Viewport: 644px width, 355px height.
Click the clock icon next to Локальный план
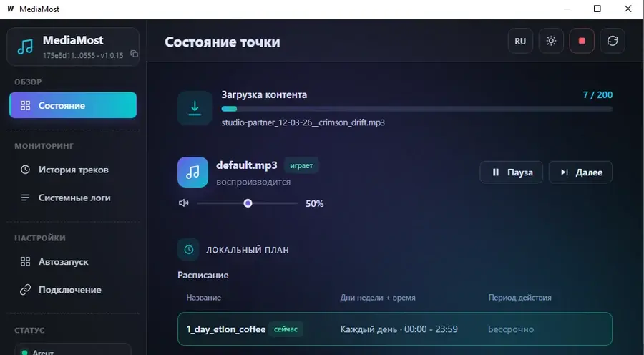click(188, 249)
